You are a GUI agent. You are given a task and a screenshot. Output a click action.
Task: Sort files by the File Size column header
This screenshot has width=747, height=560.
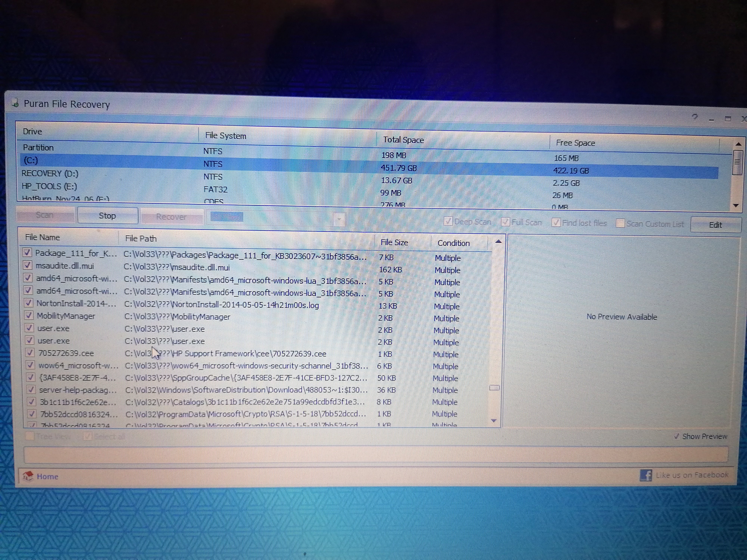(394, 242)
